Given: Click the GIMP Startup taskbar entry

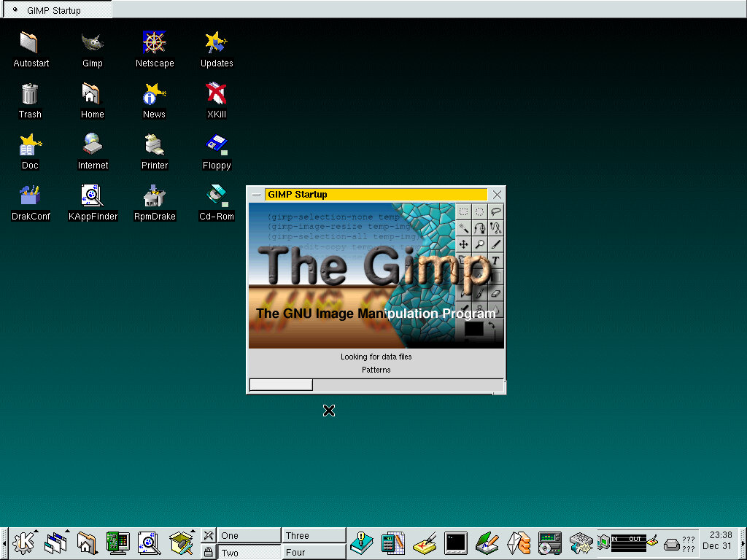Looking at the screenshot, I should tap(57, 10).
